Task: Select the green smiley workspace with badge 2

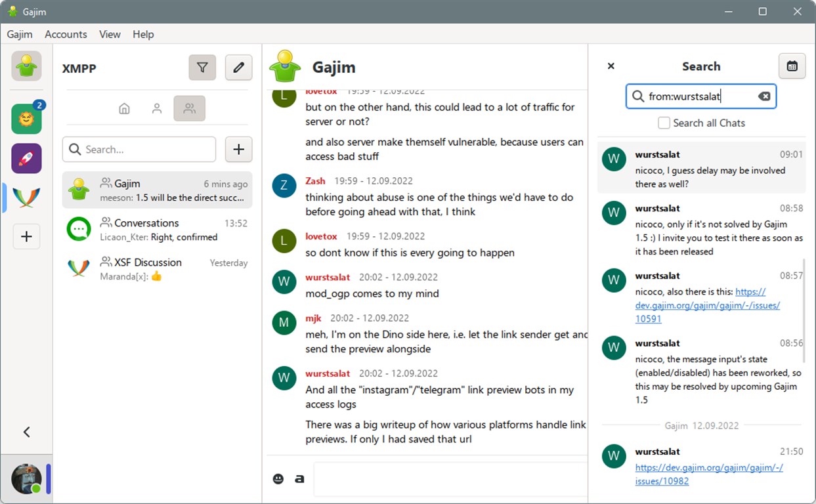Action: pyautogui.click(x=26, y=118)
